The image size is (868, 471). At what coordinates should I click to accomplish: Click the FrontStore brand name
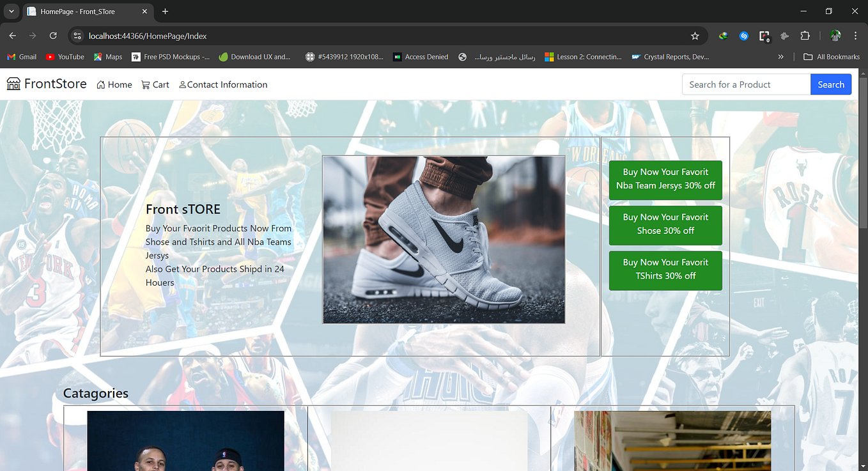click(56, 84)
